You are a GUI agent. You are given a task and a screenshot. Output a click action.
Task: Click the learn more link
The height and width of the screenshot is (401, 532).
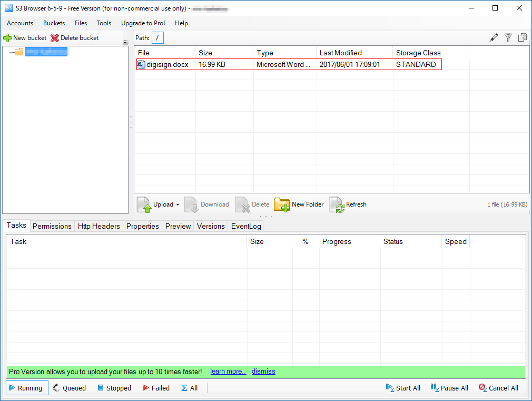pyautogui.click(x=228, y=371)
